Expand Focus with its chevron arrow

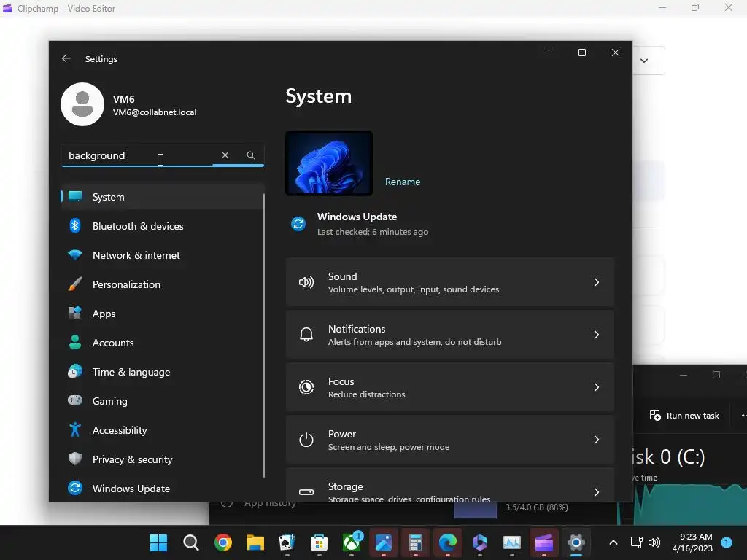(x=597, y=387)
